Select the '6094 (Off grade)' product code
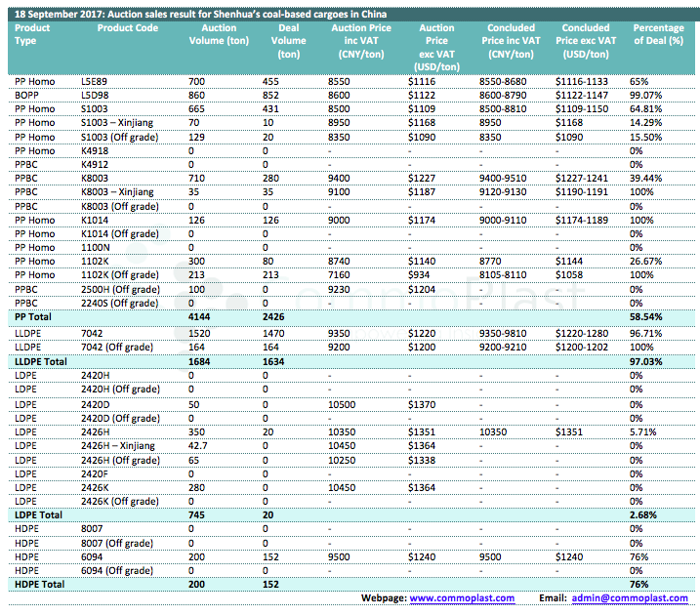The width and height of the screenshot is (700, 616). 117,571
